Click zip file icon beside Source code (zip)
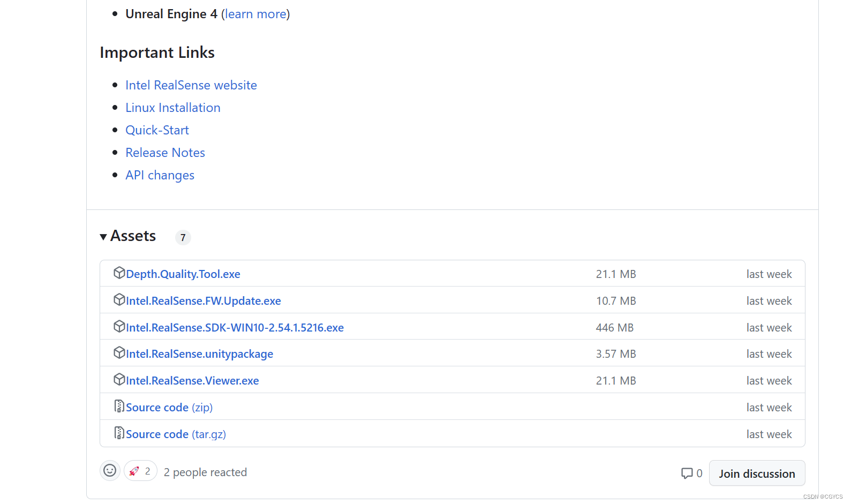 [x=119, y=406]
